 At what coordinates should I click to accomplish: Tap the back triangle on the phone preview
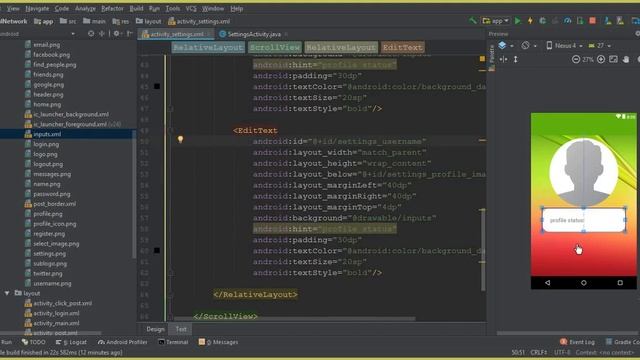547,282
